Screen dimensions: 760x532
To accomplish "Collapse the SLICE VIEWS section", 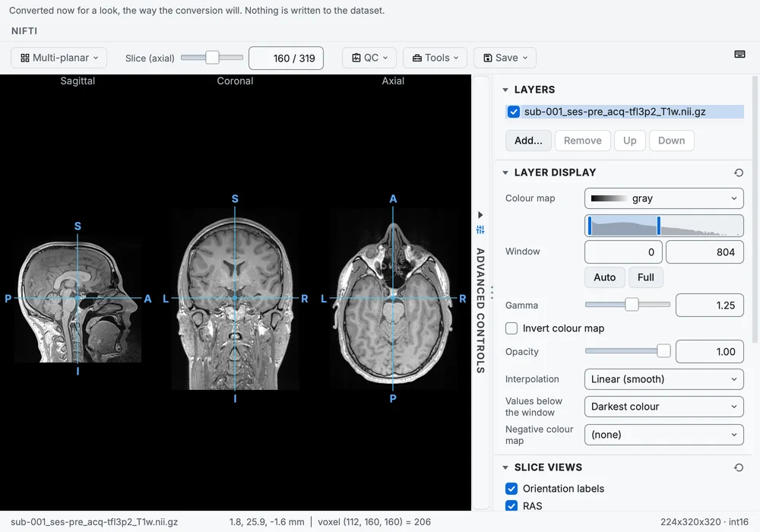I will (505, 467).
